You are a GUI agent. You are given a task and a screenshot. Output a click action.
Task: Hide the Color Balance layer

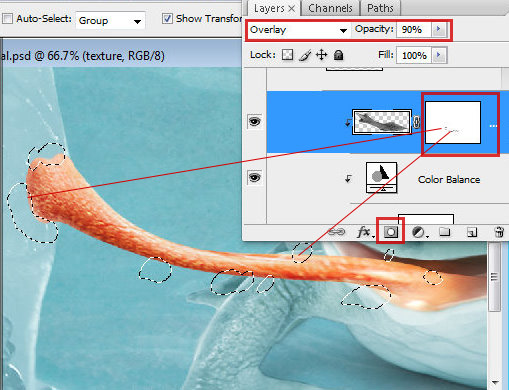click(255, 177)
